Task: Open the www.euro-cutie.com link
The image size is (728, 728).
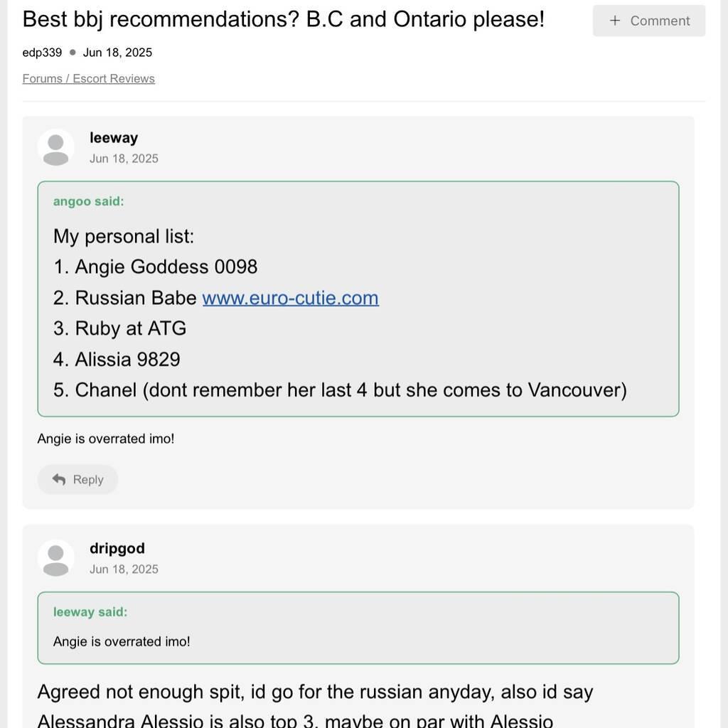Action: point(291,298)
